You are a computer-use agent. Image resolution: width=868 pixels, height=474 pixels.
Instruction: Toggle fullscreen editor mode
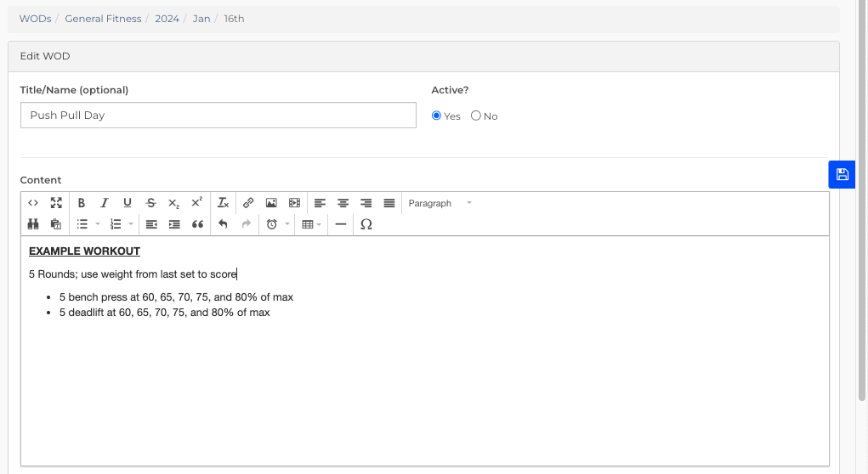pyautogui.click(x=56, y=203)
